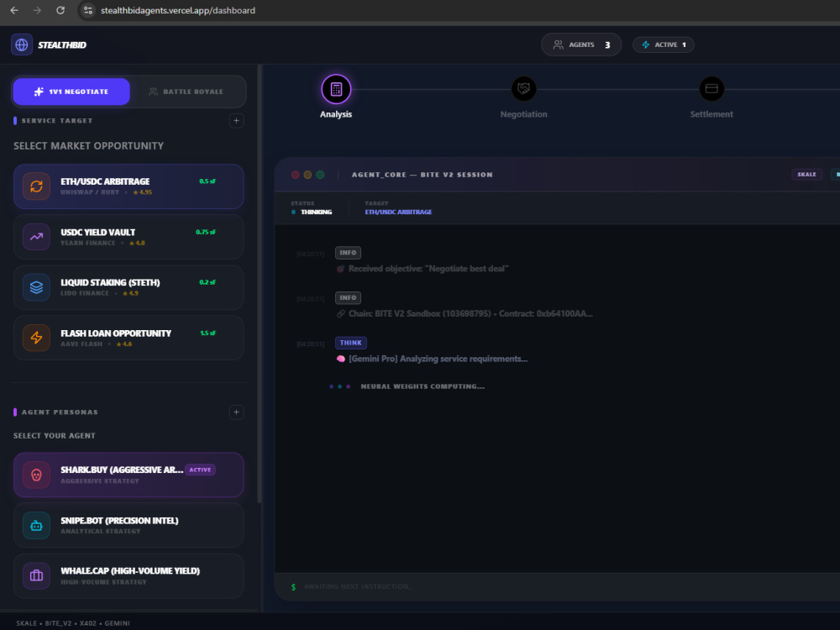Image resolution: width=840 pixels, height=630 pixels.
Task: Switch to 1v1 Negotiate mode
Action: pos(71,92)
